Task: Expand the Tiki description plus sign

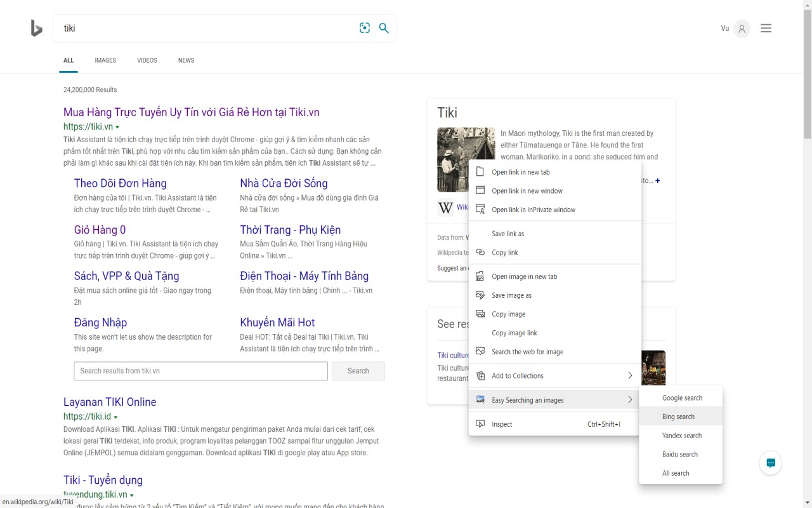Action: [x=657, y=181]
